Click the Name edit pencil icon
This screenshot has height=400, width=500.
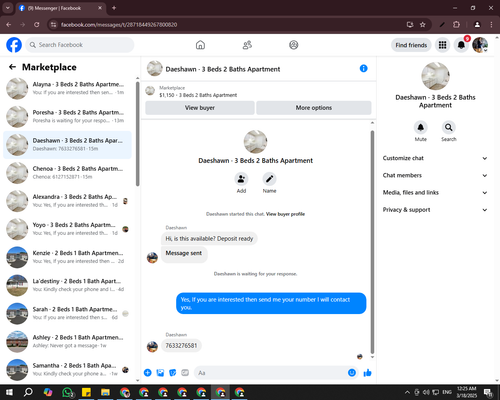point(269,179)
